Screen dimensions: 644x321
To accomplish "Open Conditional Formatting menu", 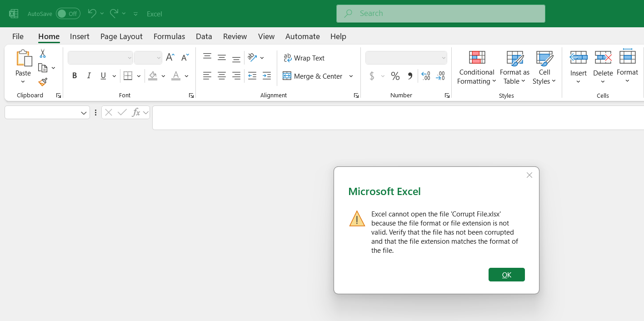I will 476,68.
